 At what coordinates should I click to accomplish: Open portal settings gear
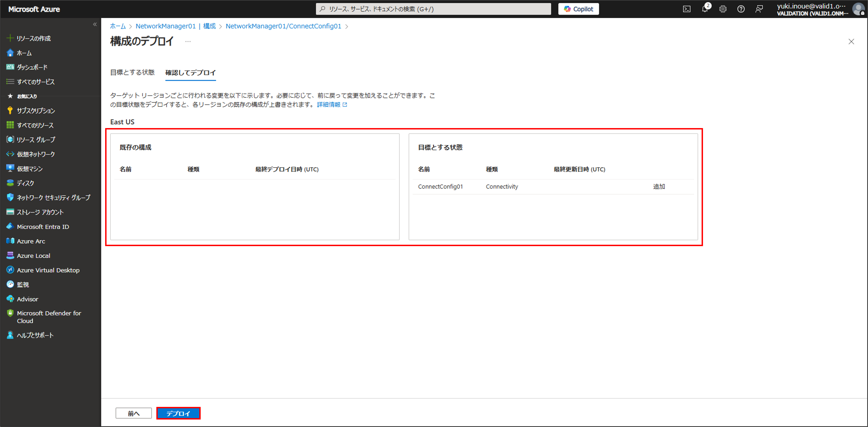pyautogui.click(x=723, y=9)
